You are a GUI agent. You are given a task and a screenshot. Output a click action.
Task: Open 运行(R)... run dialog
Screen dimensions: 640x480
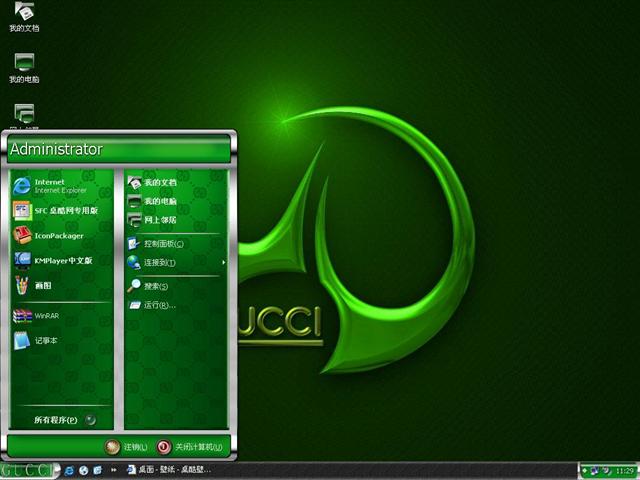click(176, 305)
